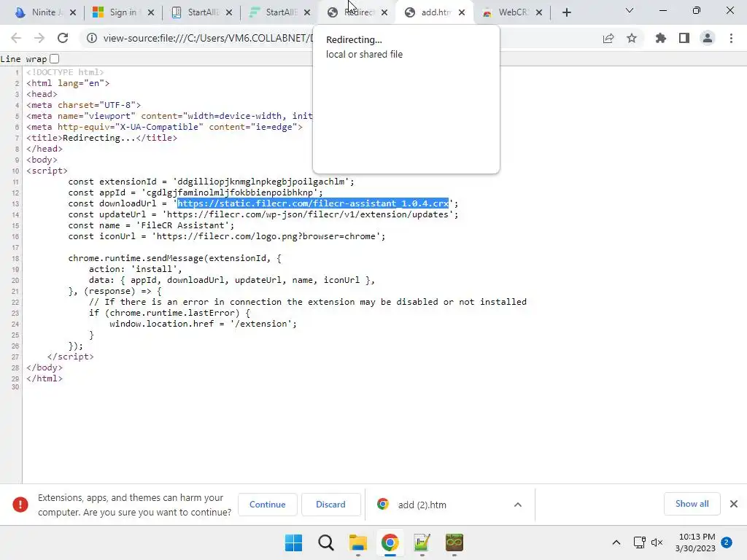This screenshot has width=747, height=560.
Task: Open the second StartAllBack tab with green icon
Action: tap(279, 12)
